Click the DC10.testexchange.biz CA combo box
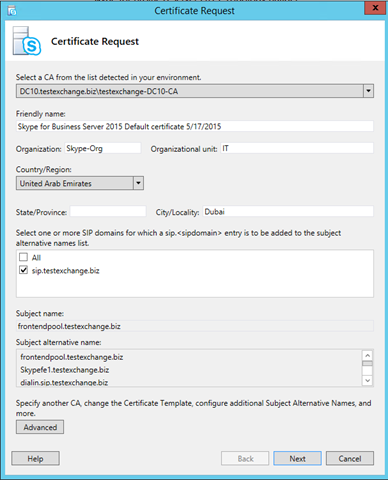Image resolution: width=388 pixels, height=480 pixels. click(195, 91)
